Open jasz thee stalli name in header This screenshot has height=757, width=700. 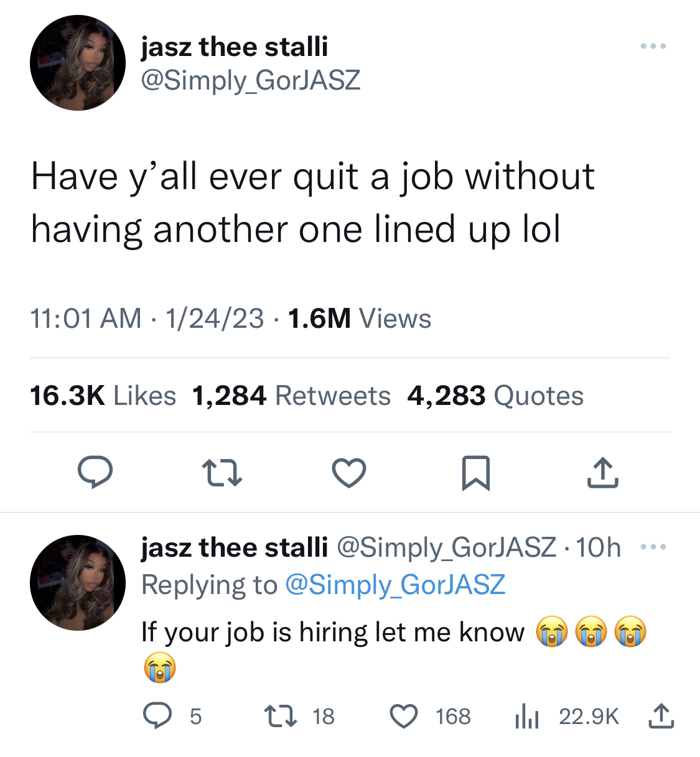click(x=234, y=47)
